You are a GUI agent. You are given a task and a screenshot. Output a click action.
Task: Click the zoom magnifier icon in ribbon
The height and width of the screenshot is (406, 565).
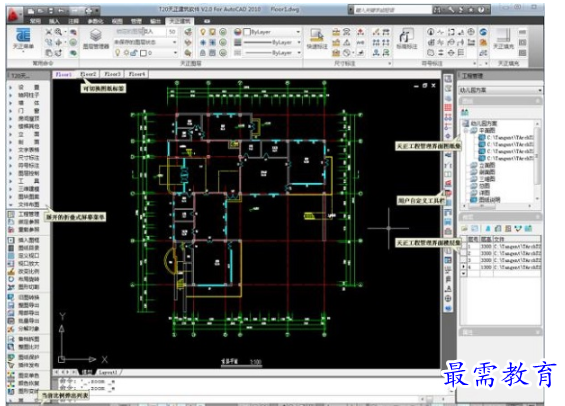coord(58,32)
